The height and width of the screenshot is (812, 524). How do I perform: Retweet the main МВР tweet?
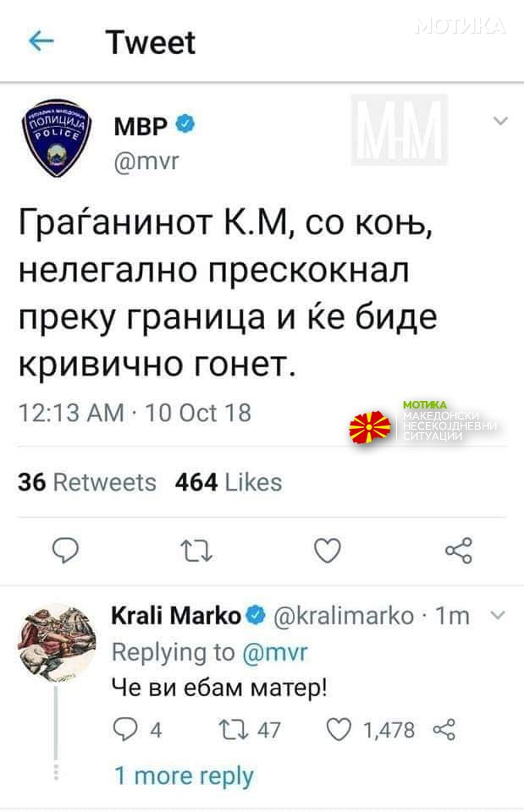point(196,551)
